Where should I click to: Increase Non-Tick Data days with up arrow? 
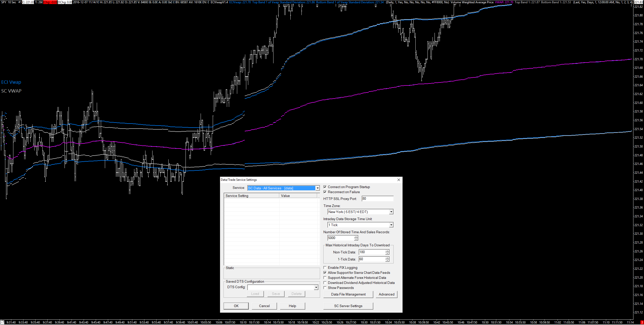pyautogui.click(x=387, y=251)
